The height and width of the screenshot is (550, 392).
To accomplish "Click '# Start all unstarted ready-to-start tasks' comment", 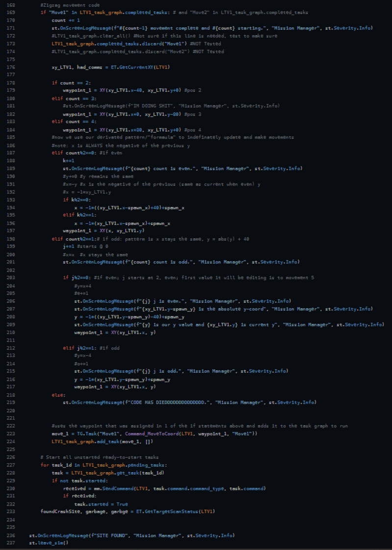I will coord(99,457).
